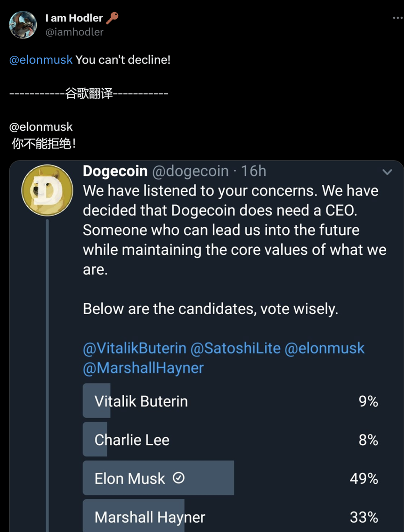Click the key emoji next to username
This screenshot has width=404, height=532.
(x=112, y=18)
